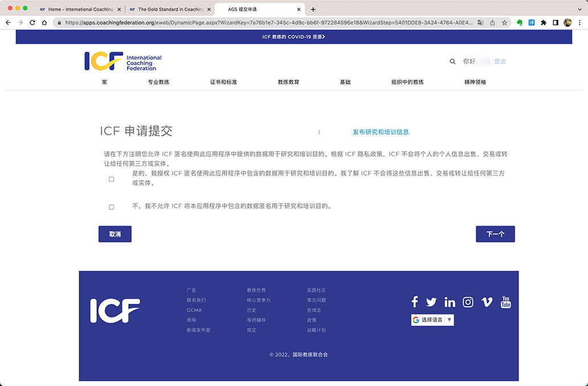Image resolution: width=588 pixels, height=386 pixels.
Task: Open the Twitter social icon
Action: (431, 302)
